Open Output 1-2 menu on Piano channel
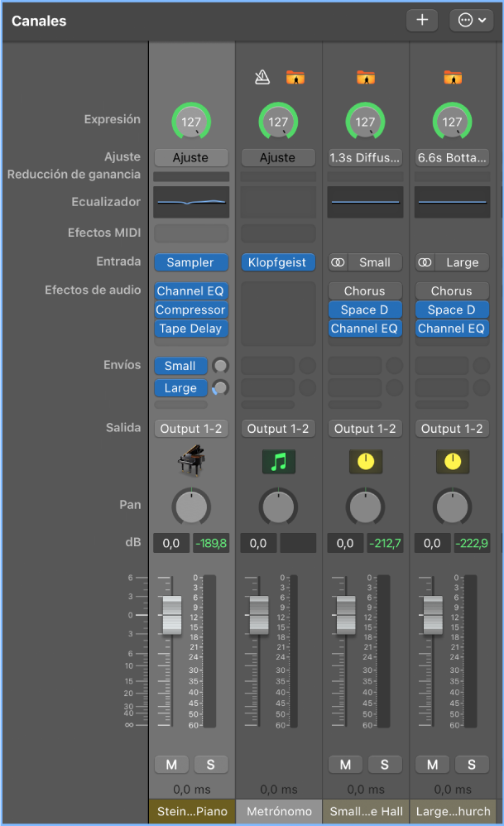Screen dimensions: 504x826 (x=191, y=429)
